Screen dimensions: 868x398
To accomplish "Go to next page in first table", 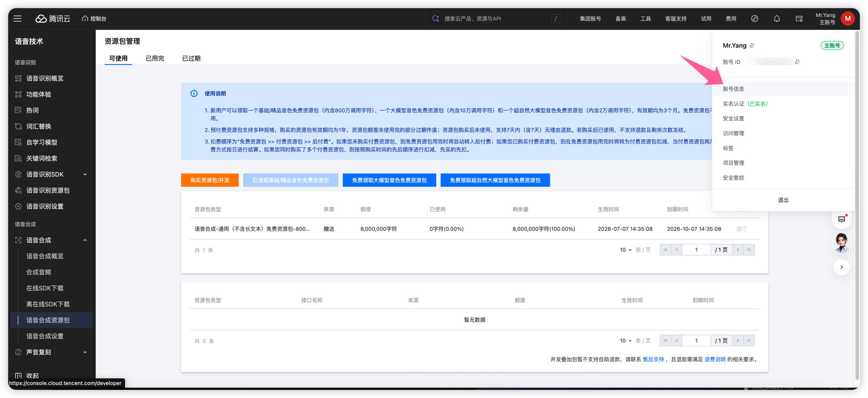I will [x=738, y=250].
